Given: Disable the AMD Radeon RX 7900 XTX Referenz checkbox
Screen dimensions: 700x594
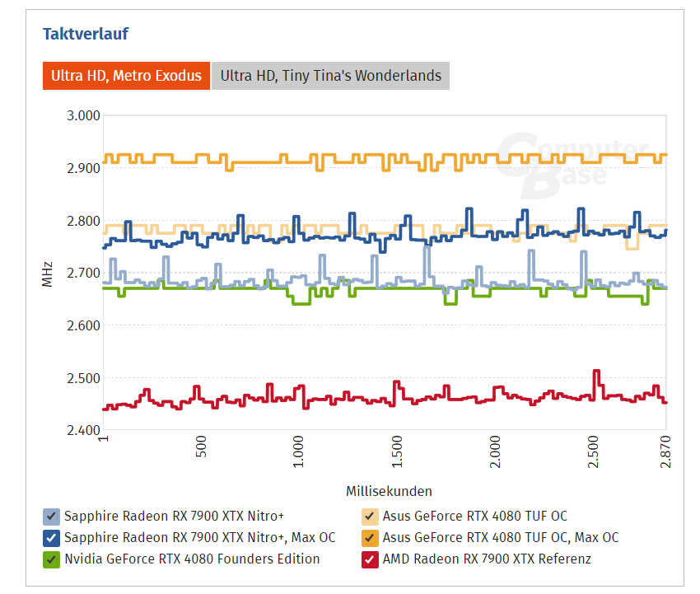Looking at the screenshot, I should click(x=371, y=559).
